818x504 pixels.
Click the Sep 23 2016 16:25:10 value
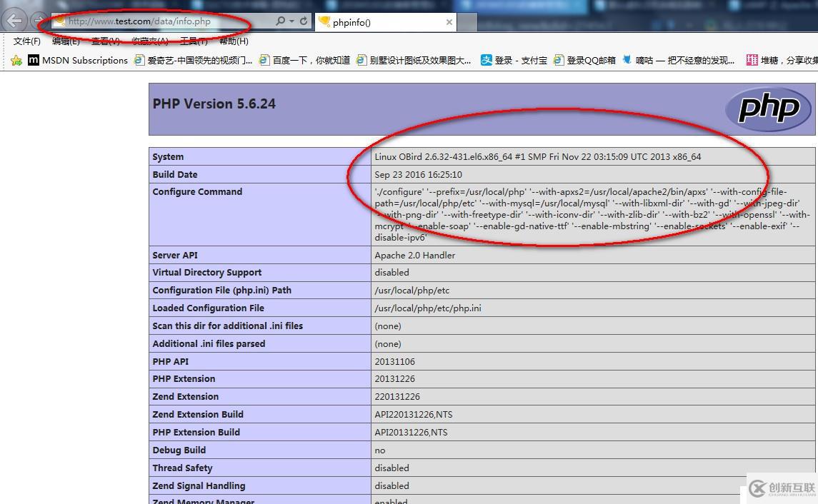click(419, 175)
